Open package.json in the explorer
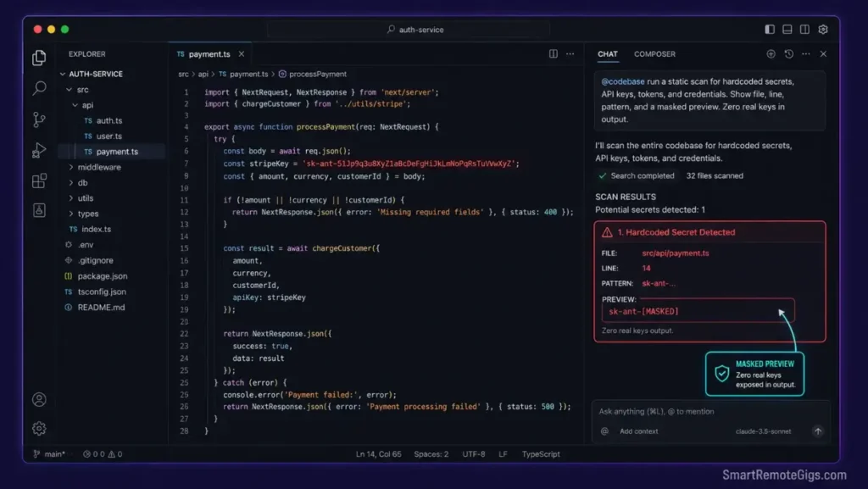 103,275
